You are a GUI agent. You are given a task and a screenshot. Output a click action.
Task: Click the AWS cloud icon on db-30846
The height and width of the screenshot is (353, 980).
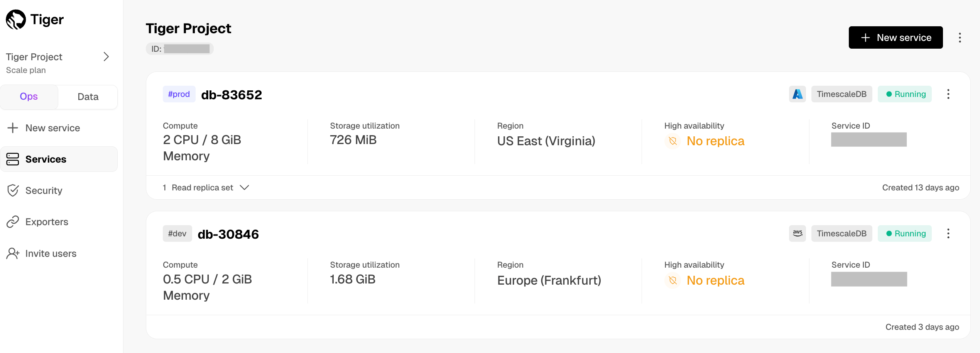click(797, 234)
